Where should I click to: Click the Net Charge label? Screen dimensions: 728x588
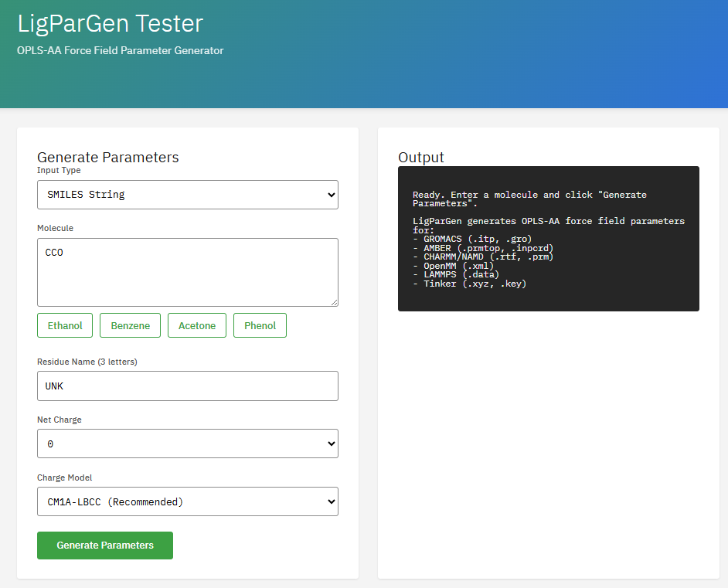coord(59,420)
